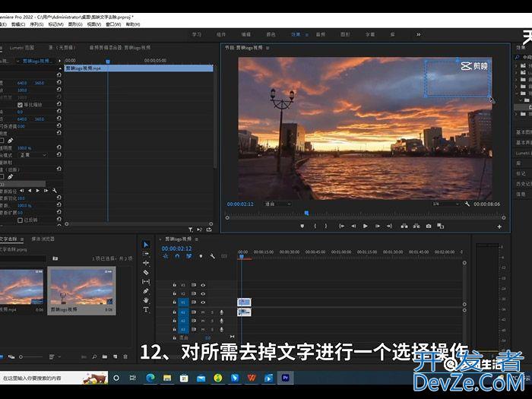Screen dimensions: 532x399
Task: Open 标记 panel on right side
Action: 521,173
